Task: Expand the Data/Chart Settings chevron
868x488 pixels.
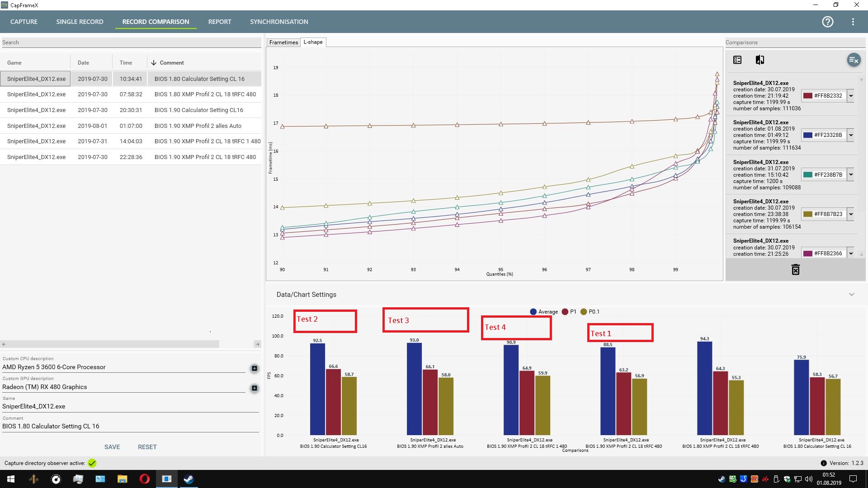Action: tap(851, 295)
